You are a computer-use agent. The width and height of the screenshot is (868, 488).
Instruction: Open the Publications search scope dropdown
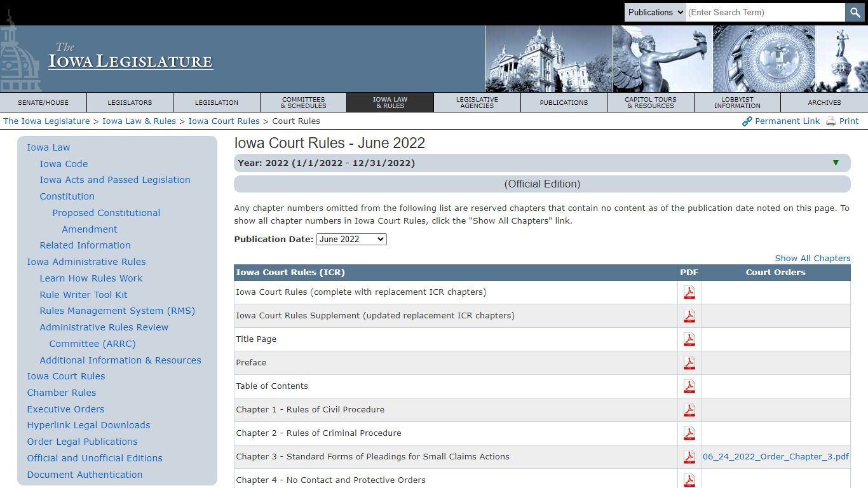pyautogui.click(x=655, y=12)
